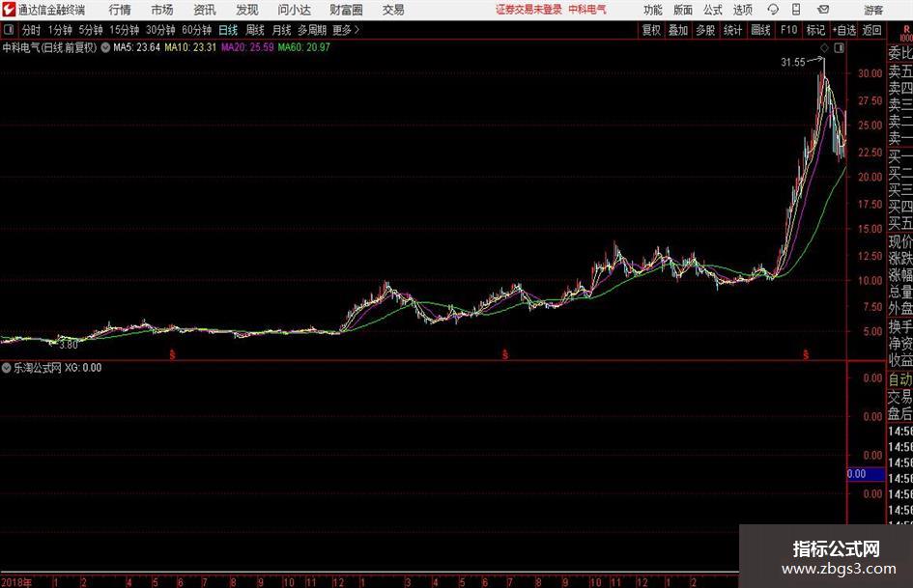This screenshot has width=913, height=588.
Task: Click the 通达信 red logo icon
Action: (x=9, y=10)
